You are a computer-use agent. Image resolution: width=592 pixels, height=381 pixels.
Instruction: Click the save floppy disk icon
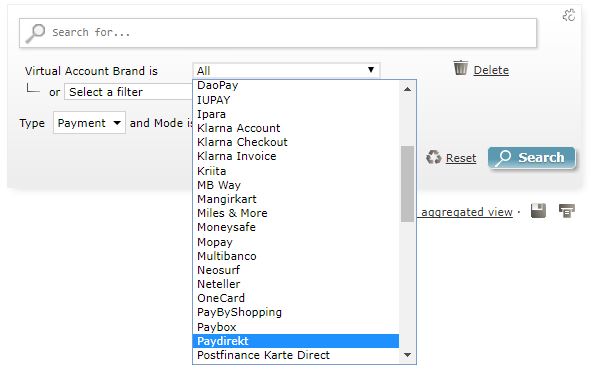pos(538,211)
